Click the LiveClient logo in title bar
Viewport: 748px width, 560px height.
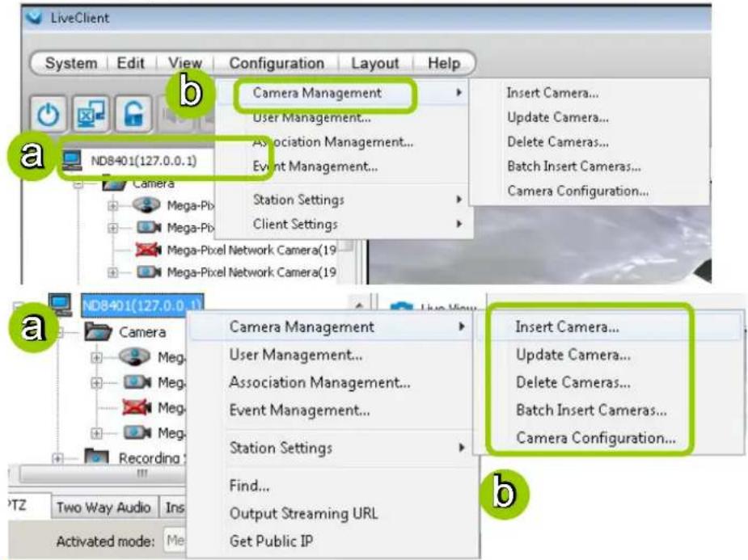pyautogui.click(x=34, y=18)
